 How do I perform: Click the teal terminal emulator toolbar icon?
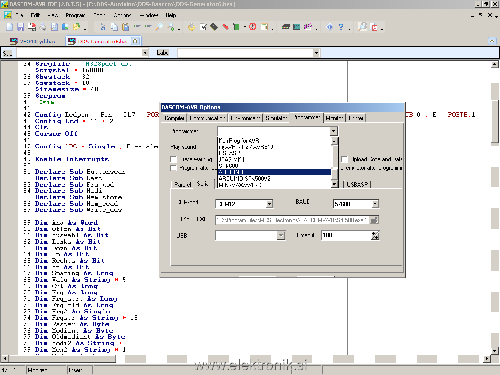296,27
